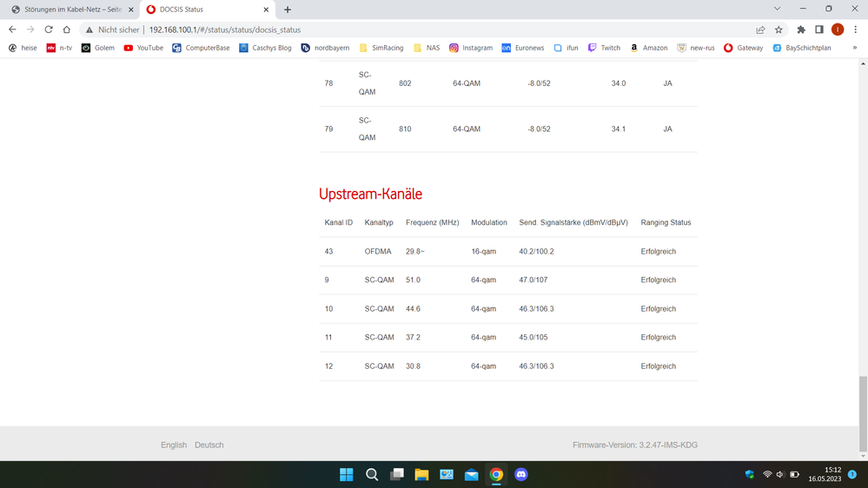Click frequency 30.8 in channel 12 row

pos(413,366)
